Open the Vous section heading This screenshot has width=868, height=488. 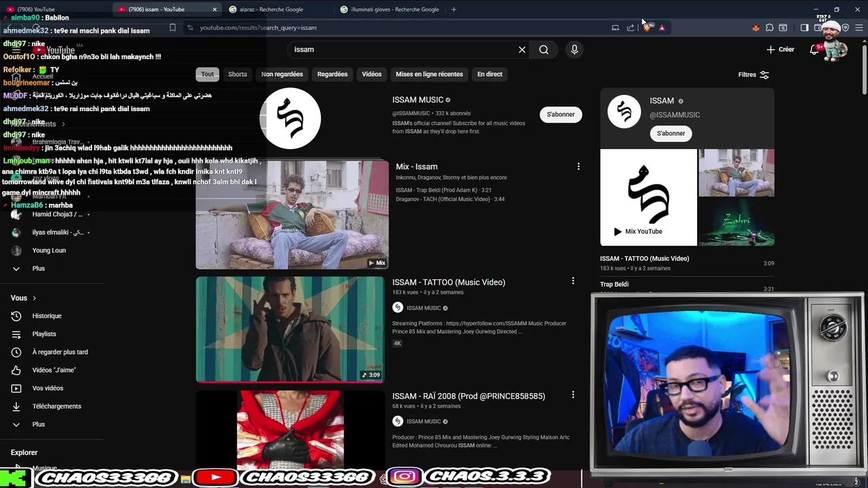coord(24,298)
